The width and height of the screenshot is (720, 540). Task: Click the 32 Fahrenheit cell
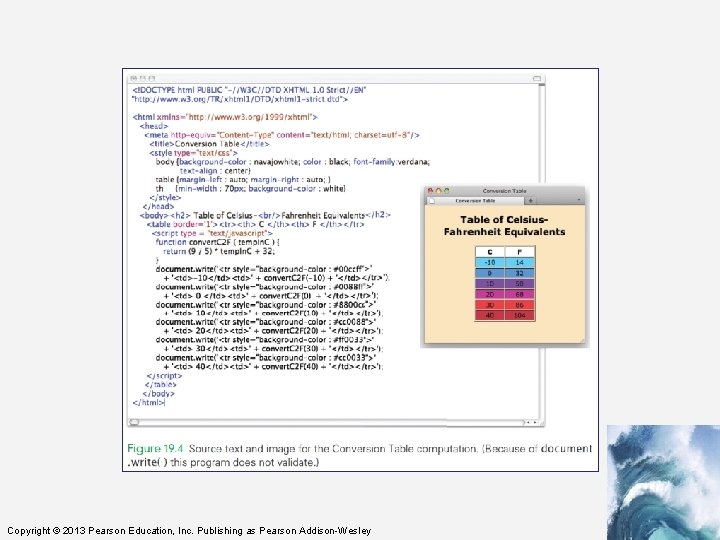[x=520, y=273]
